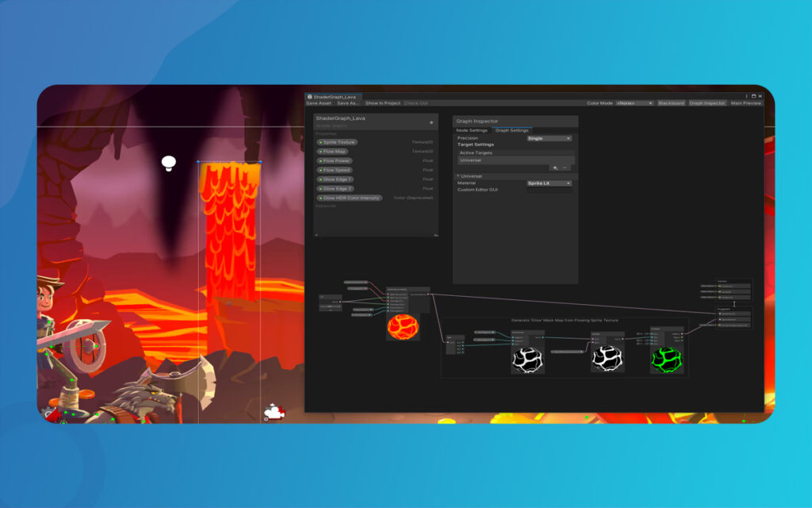Open the Precision dropdown set to Single
This screenshot has width=812, height=508.
click(x=549, y=138)
